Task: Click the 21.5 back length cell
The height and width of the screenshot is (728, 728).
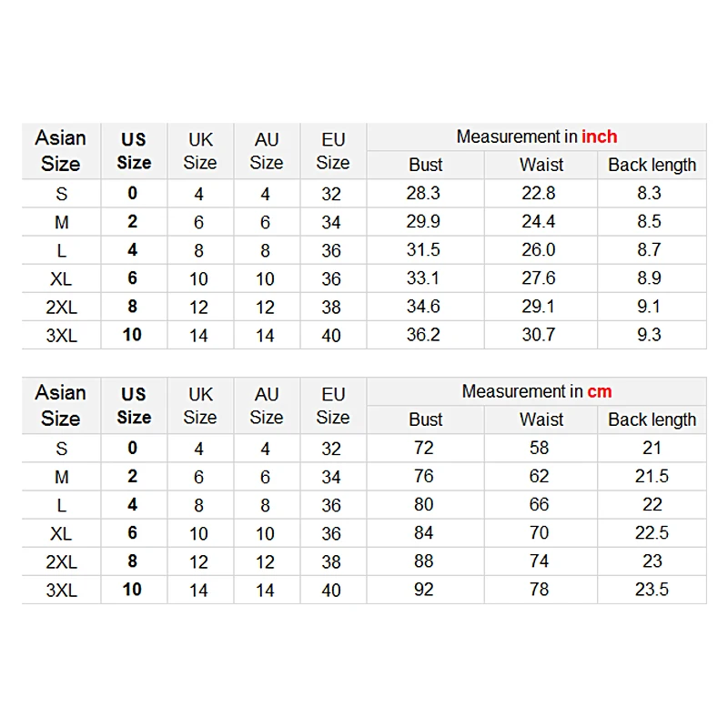Action: 652,476
